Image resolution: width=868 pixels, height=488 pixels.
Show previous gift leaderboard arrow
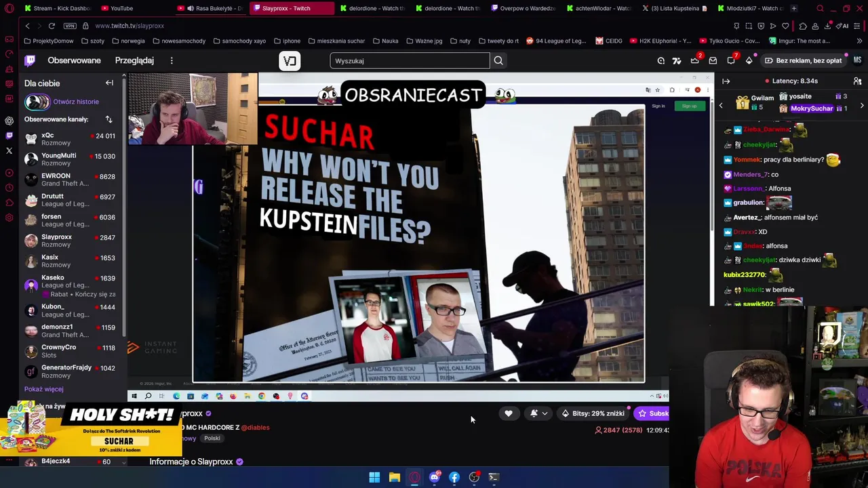pyautogui.click(x=721, y=105)
